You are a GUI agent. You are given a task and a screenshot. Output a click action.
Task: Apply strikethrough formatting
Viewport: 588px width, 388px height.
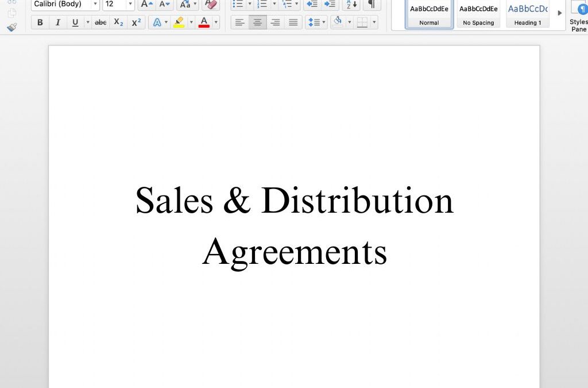(x=100, y=22)
